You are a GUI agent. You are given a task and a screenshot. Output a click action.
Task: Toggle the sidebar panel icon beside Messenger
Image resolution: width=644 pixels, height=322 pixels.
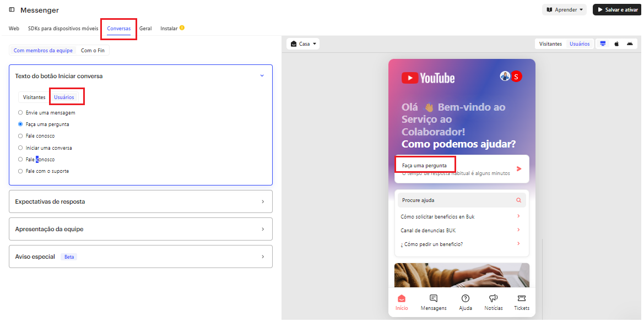12,10
